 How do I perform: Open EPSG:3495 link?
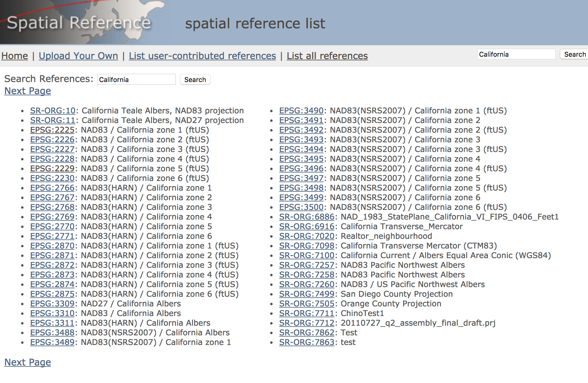(x=302, y=159)
